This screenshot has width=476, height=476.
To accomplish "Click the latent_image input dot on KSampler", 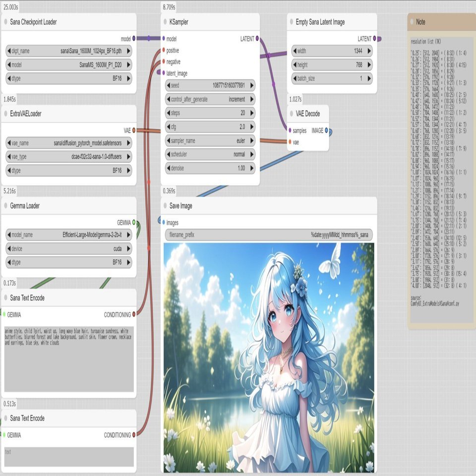I will (x=164, y=73).
